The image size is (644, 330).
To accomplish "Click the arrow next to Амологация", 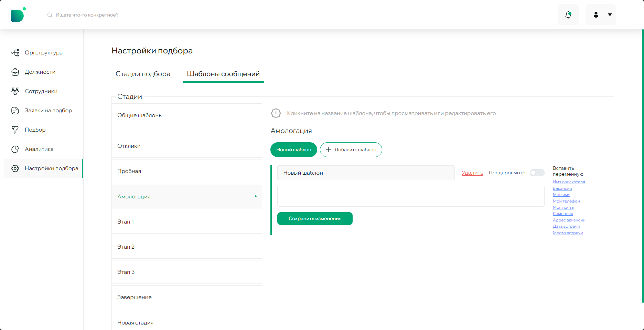I will (256, 196).
